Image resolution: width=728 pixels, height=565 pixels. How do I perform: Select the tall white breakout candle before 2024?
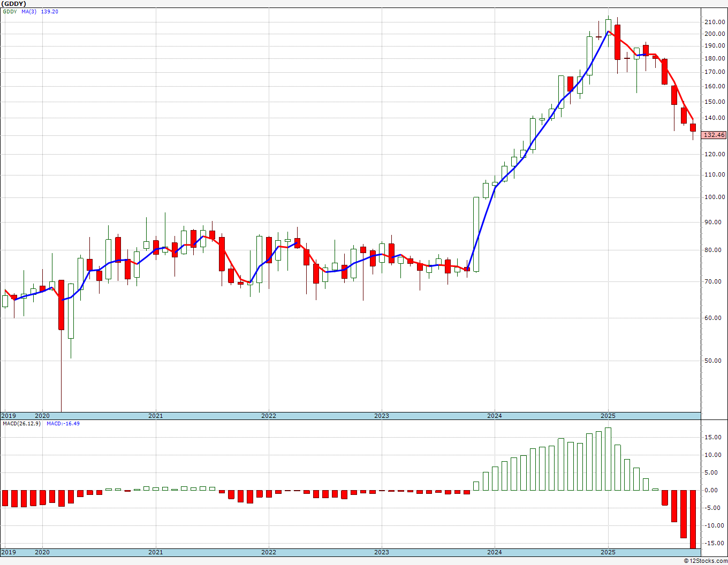tap(476, 234)
